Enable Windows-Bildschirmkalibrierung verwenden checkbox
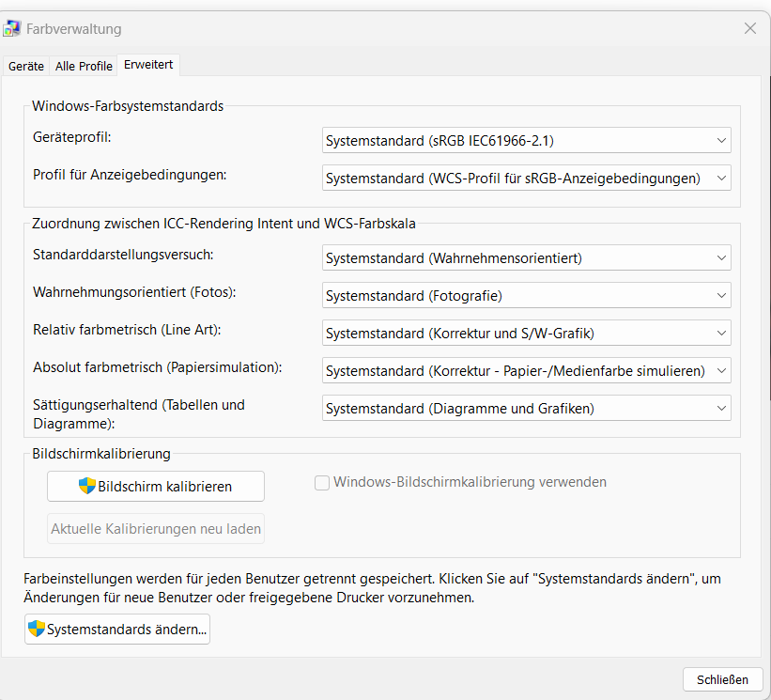The width and height of the screenshot is (771, 700). coord(322,482)
